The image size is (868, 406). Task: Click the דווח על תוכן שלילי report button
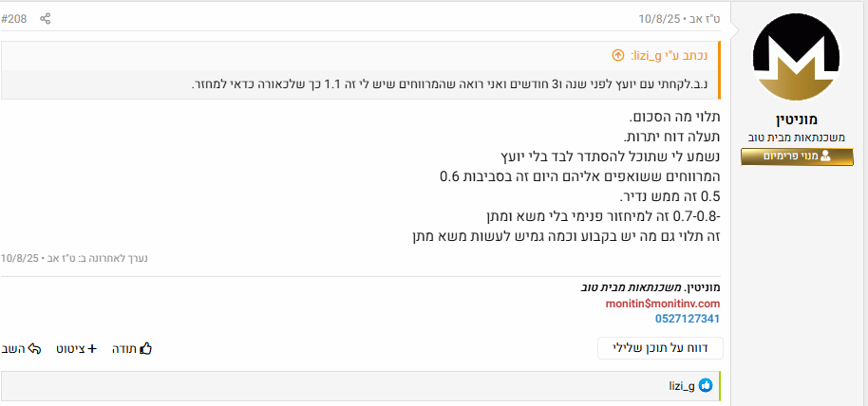point(660,348)
